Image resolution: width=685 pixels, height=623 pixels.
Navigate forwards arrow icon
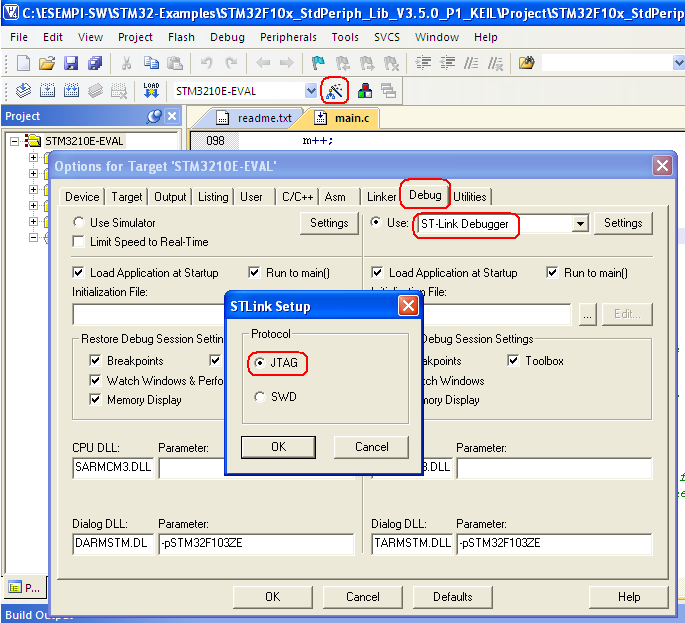click(x=287, y=63)
